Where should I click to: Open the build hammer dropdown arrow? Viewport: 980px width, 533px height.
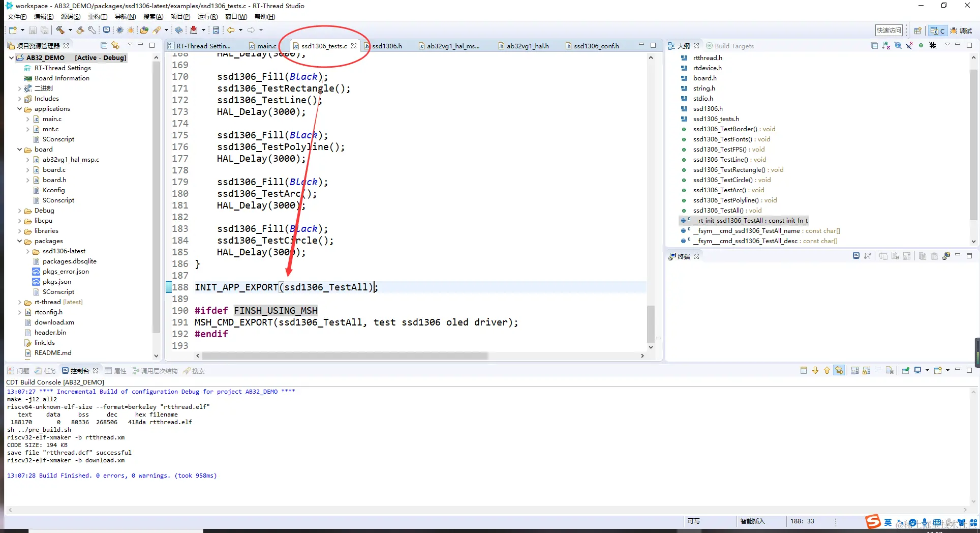pyautogui.click(x=70, y=31)
